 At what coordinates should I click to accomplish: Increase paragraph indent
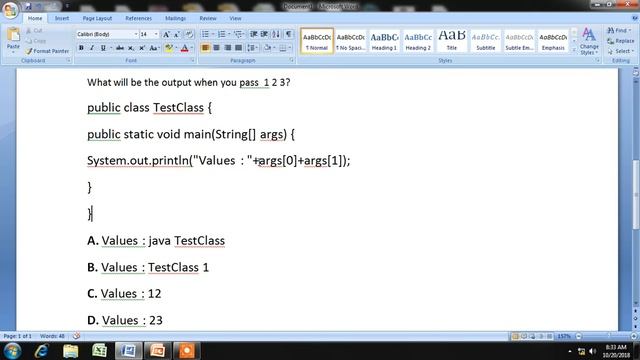coord(264,34)
